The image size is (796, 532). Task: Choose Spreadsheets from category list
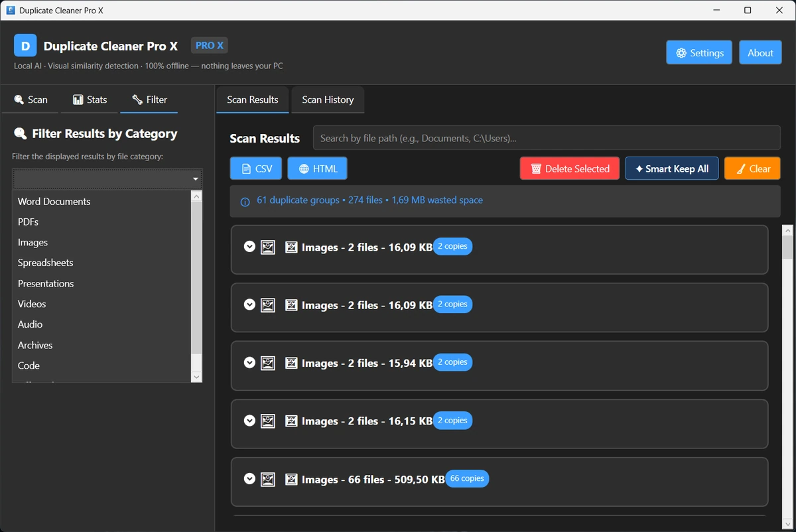click(x=101, y=263)
